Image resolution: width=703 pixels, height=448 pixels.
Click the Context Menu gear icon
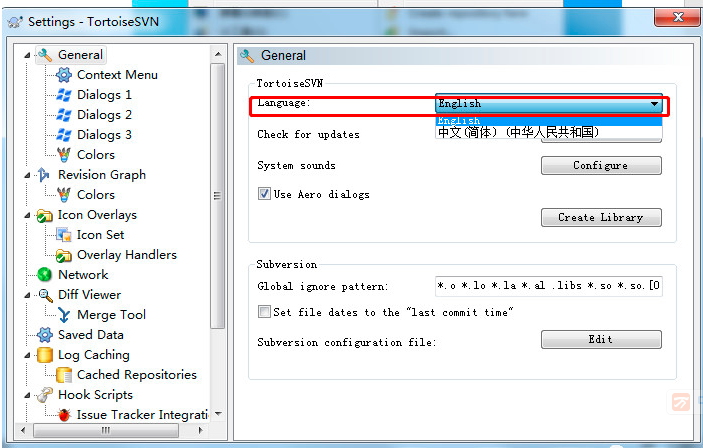point(64,75)
